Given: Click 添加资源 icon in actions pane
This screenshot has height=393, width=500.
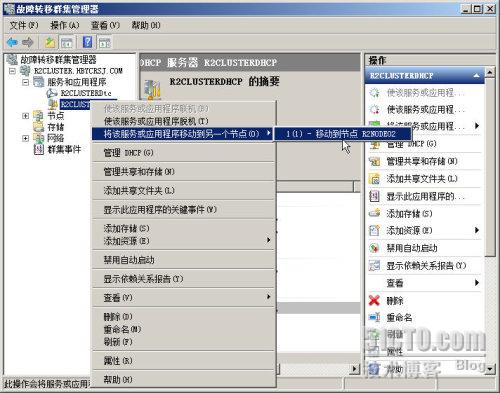Looking at the screenshot, I should pos(375,230).
